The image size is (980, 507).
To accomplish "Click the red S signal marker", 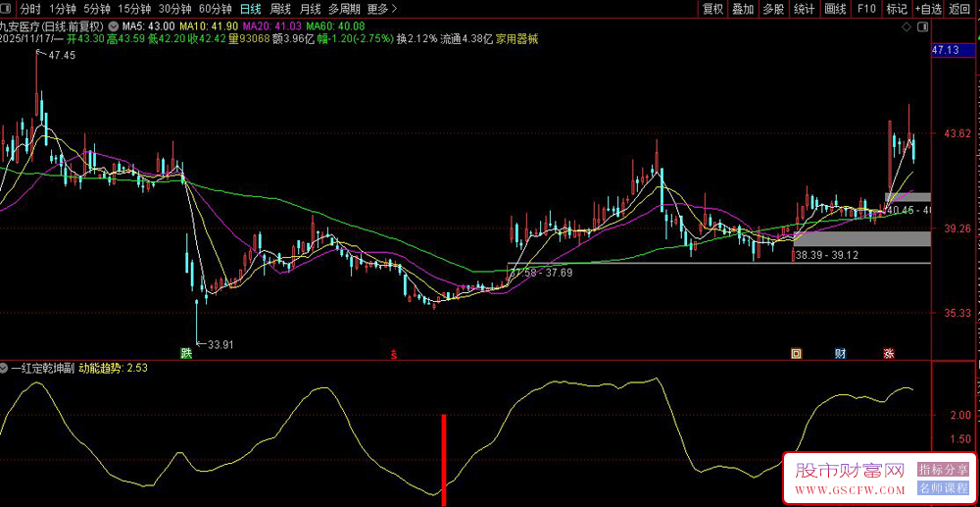I will click(394, 352).
